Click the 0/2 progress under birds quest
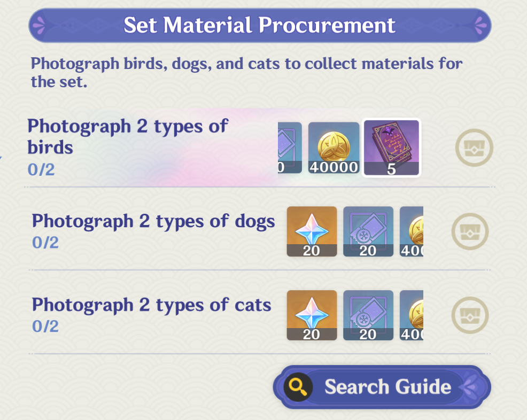Screen dimensions: 527x420 click(42, 170)
